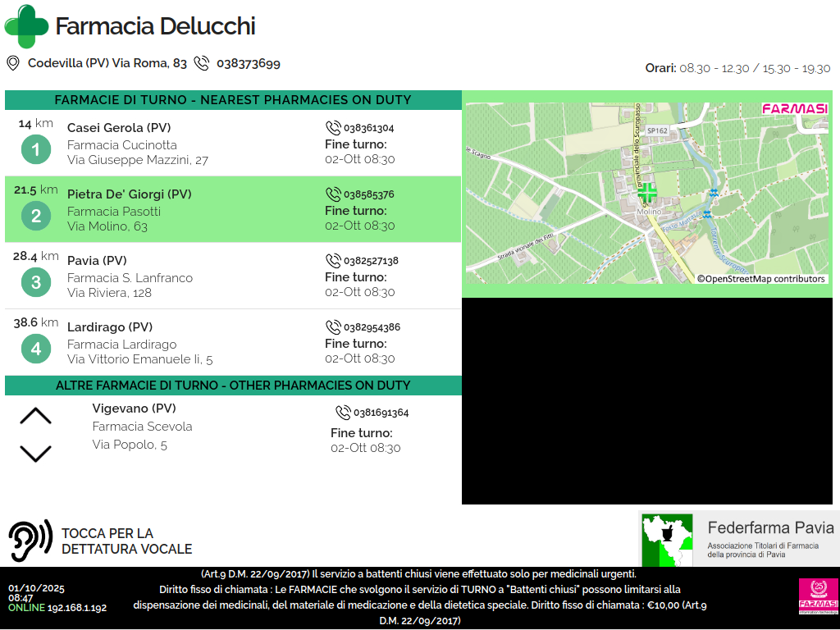This screenshot has width=840, height=630.
Task: Open the OpenStreetMap contributors link
Action: 761,279
